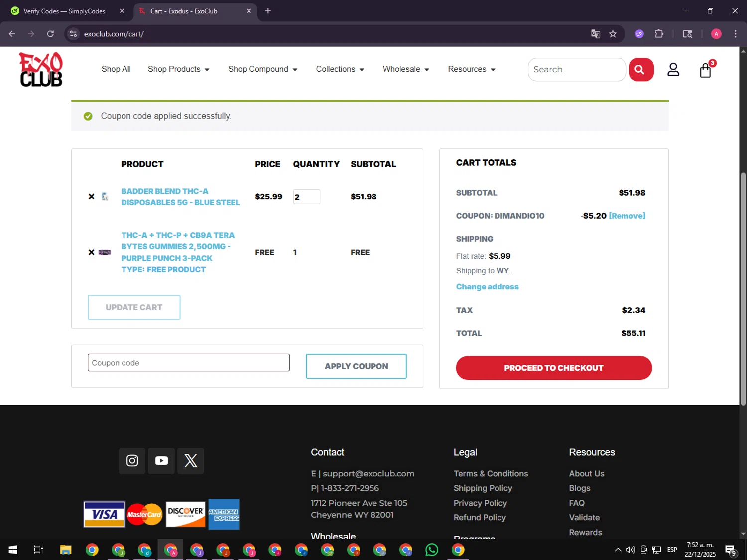Click the Badder Blend product thumbnail
The width and height of the screenshot is (747, 560).
pyautogui.click(x=105, y=197)
